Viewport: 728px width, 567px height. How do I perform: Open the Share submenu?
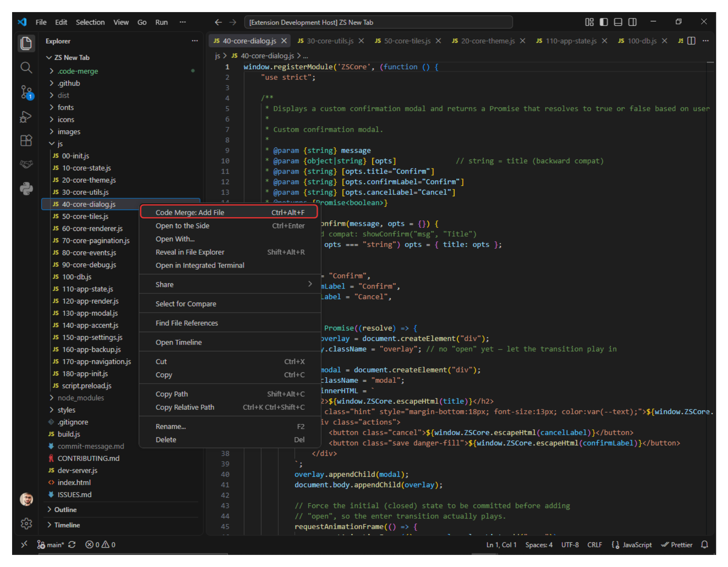(x=230, y=285)
